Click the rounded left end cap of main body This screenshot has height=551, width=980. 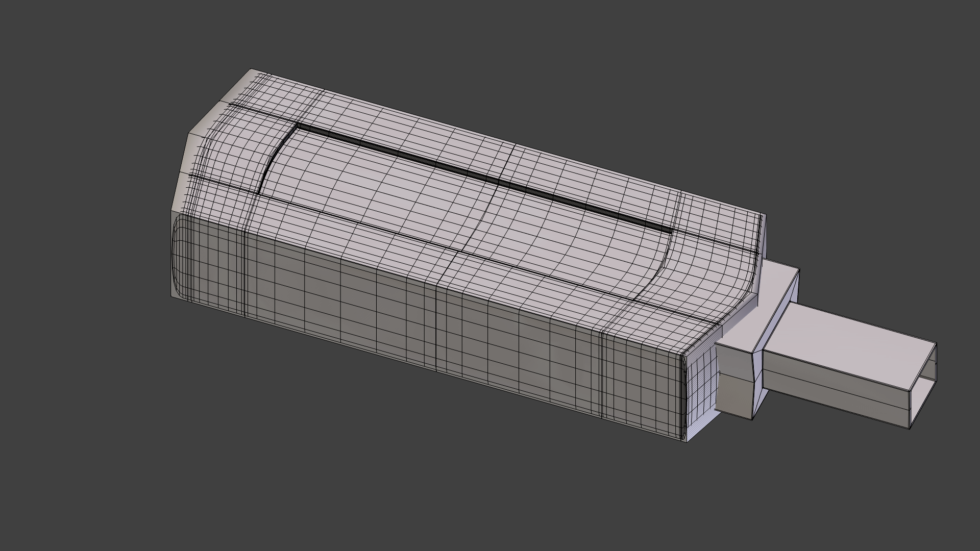pos(179,255)
